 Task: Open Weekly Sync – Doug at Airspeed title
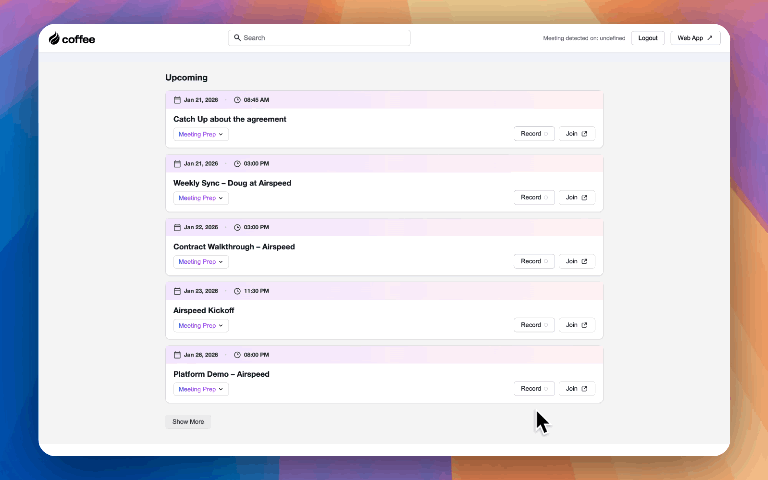pos(232,183)
